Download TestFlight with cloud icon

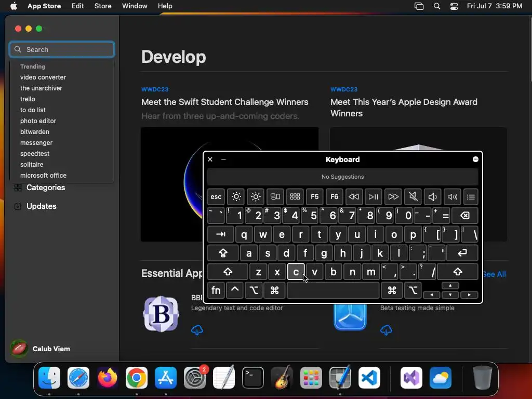[x=386, y=330]
